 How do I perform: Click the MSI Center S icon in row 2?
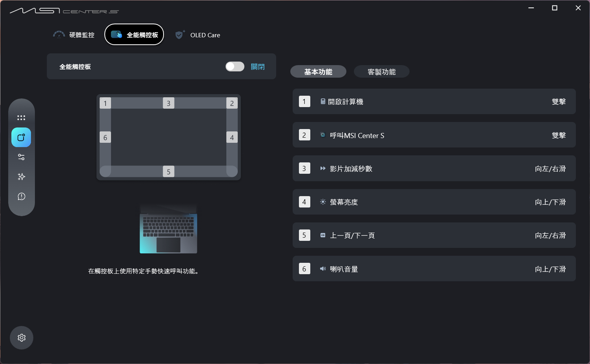pos(322,135)
